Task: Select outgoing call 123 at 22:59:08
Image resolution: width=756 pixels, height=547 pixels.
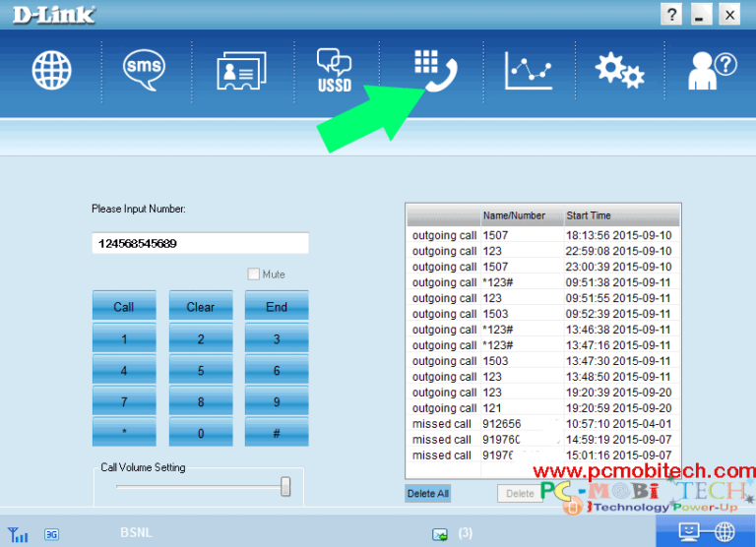Action: pos(543,251)
